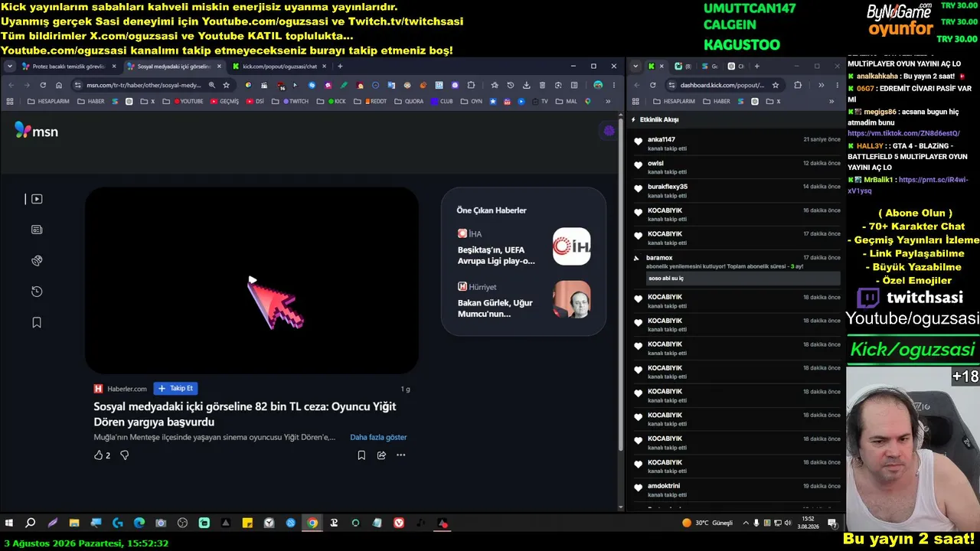The height and width of the screenshot is (551, 980).
Task: Open the MSN sports sidebar icon
Action: (x=37, y=261)
